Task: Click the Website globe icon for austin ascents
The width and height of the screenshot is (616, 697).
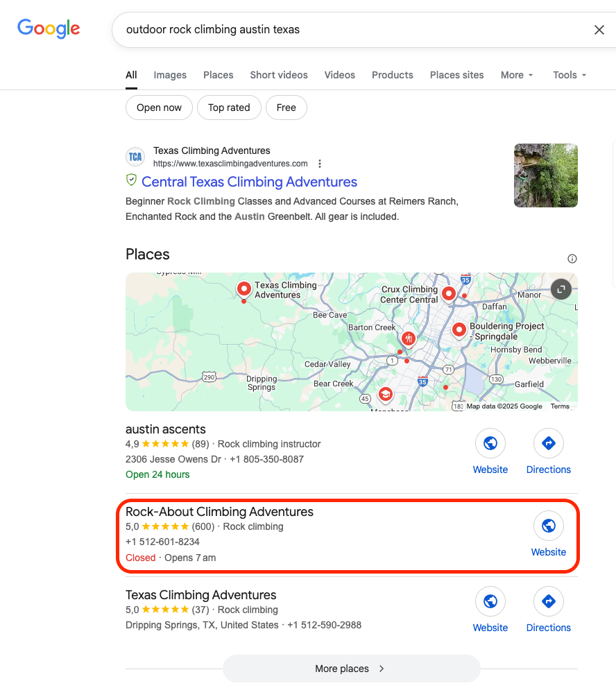Action: click(x=490, y=442)
